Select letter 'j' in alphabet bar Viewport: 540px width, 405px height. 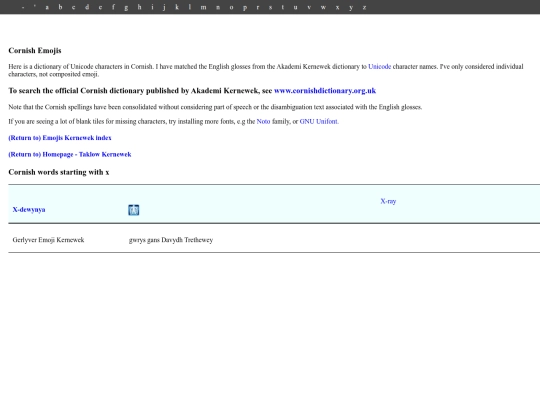coord(164,7)
